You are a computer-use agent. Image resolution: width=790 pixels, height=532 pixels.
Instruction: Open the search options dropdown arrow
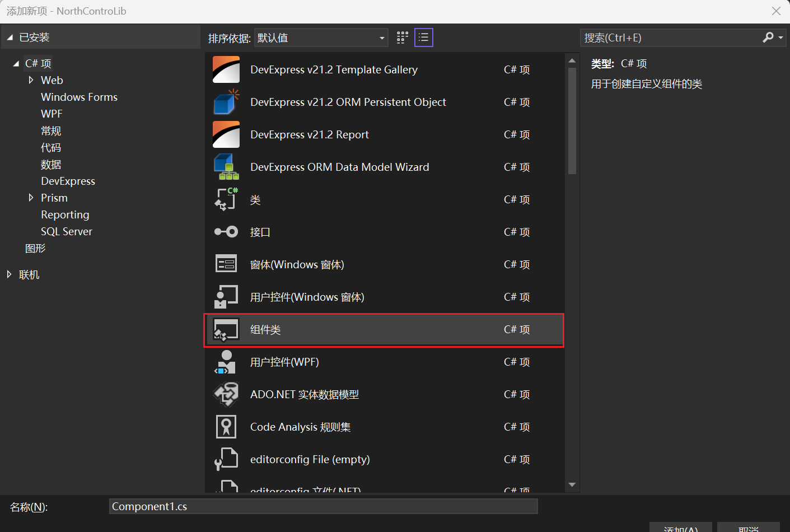tap(780, 38)
